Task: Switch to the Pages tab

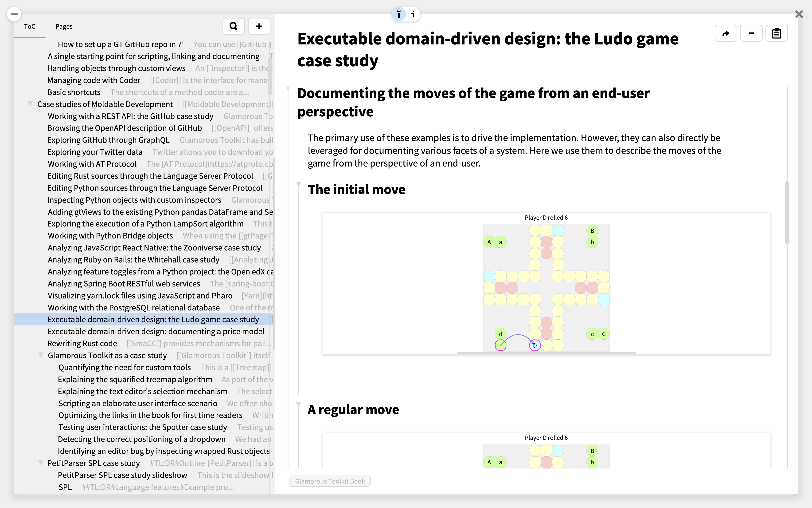Action: pyautogui.click(x=64, y=26)
